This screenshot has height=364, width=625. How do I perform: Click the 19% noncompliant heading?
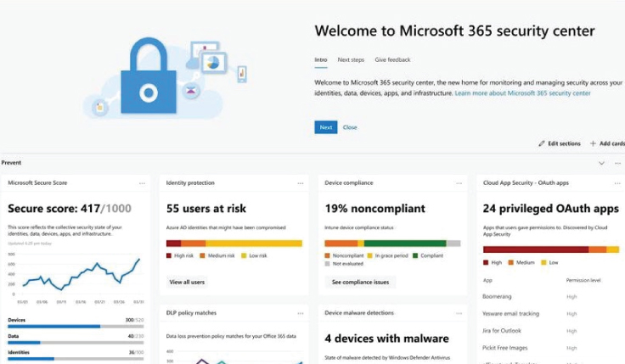click(x=374, y=209)
